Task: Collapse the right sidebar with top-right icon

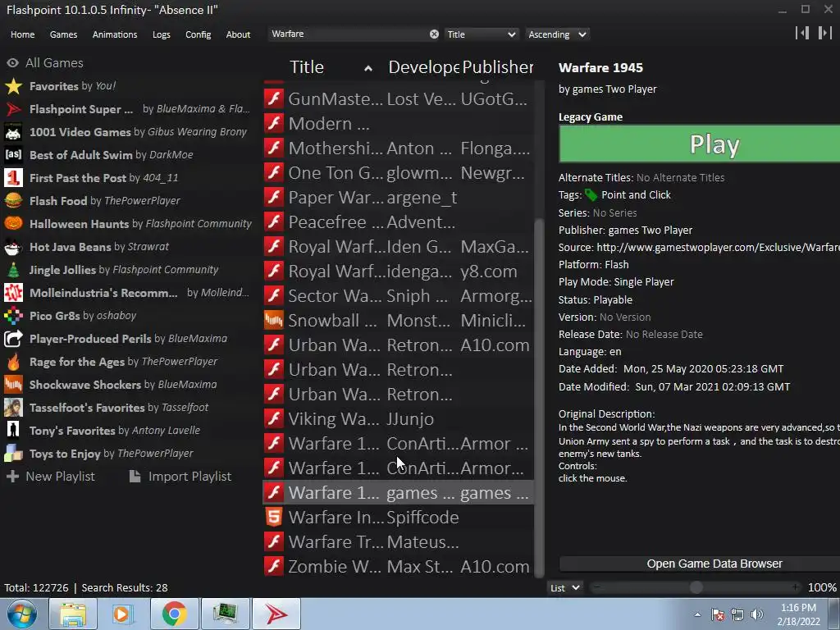Action: click(825, 33)
